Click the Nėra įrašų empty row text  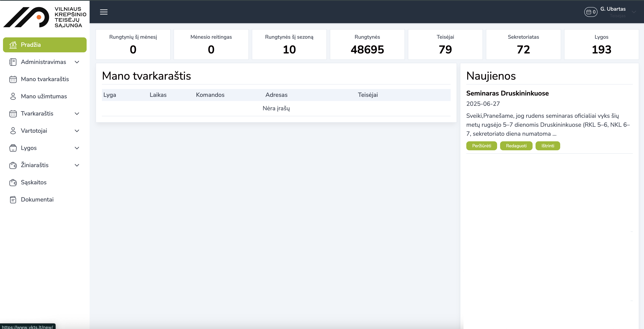pyautogui.click(x=276, y=108)
